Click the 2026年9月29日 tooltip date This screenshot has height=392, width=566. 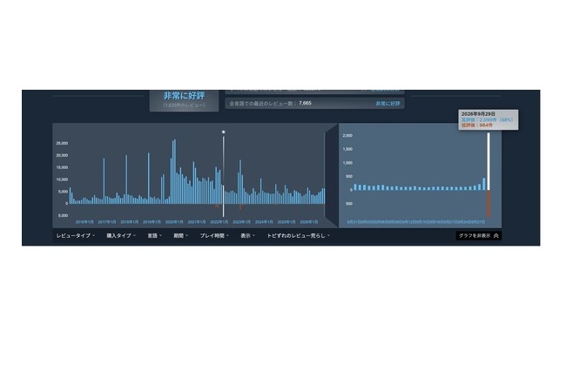(478, 114)
